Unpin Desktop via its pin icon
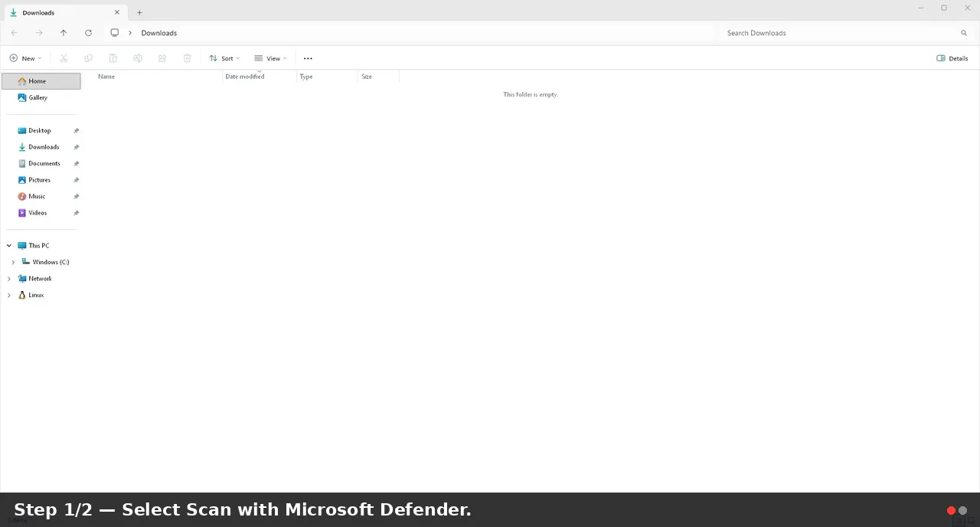This screenshot has height=527, width=980. [x=76, y=131]
